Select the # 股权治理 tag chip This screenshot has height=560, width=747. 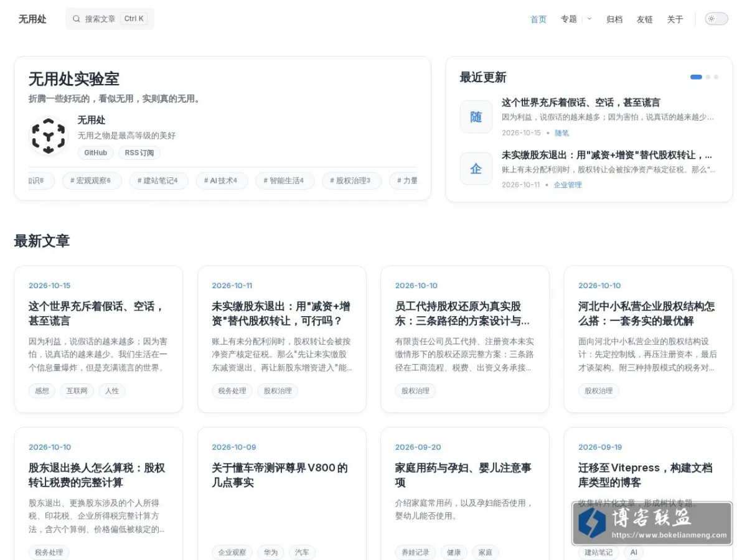tap(352, 180)
